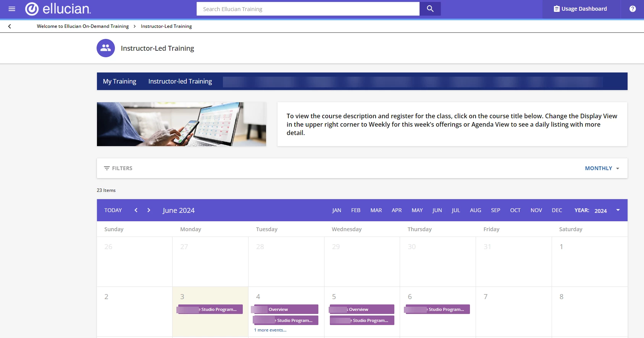
Task: Open Studio Program event on June 4
Action: 286,320
